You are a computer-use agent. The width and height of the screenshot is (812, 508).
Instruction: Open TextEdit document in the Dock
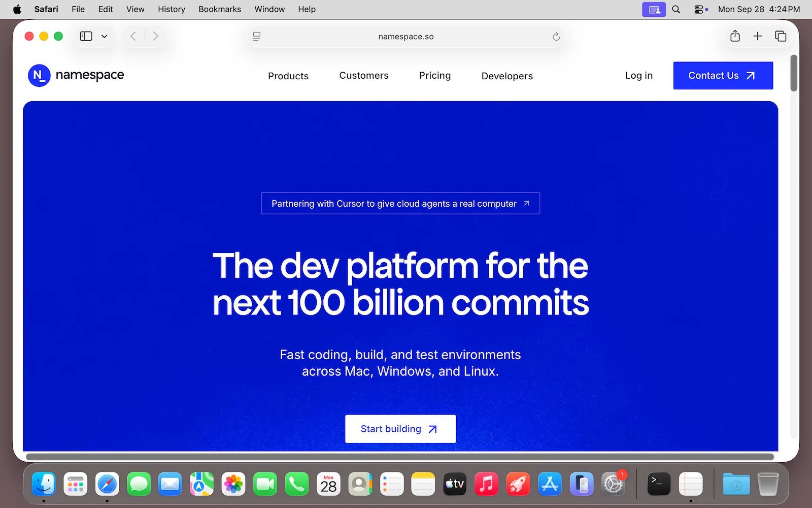point(691,484)
